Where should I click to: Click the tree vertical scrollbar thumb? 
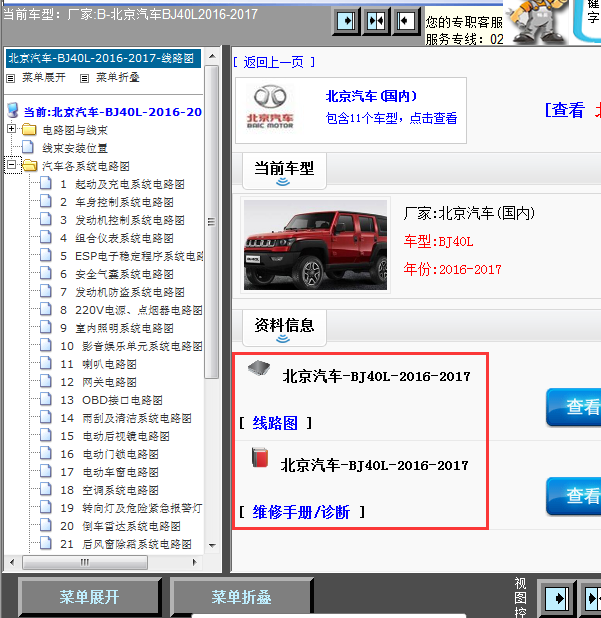[x=212, y=222]
